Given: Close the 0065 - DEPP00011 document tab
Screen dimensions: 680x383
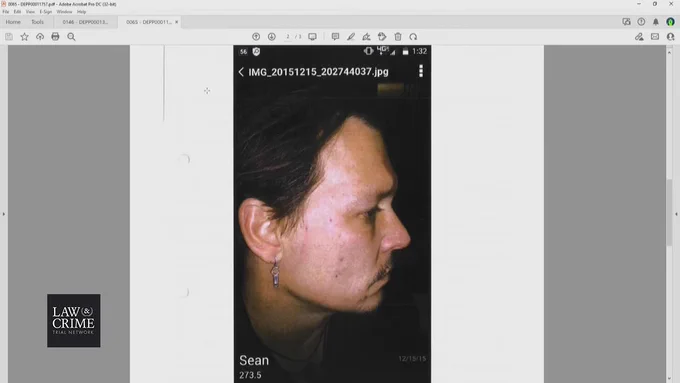Looking at the screenshot, I should click(177, 22).
